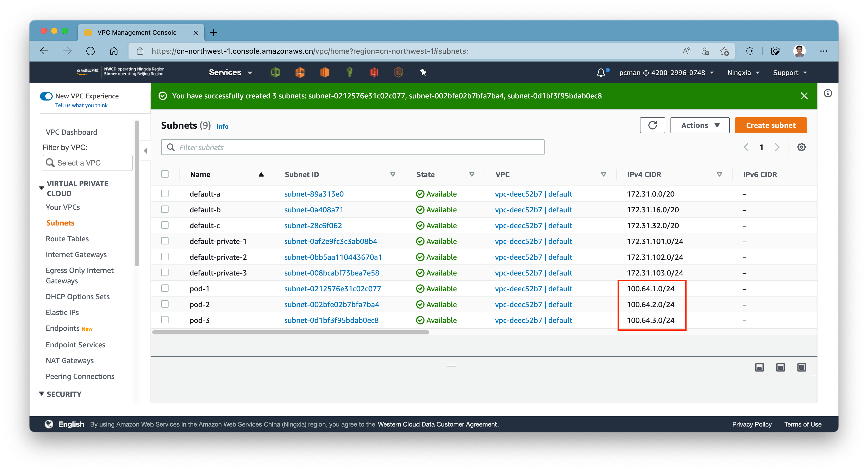The image size is (868, 471).
Task: Check the default-private-3 subnet row
Action: click(x=165, y=272)
